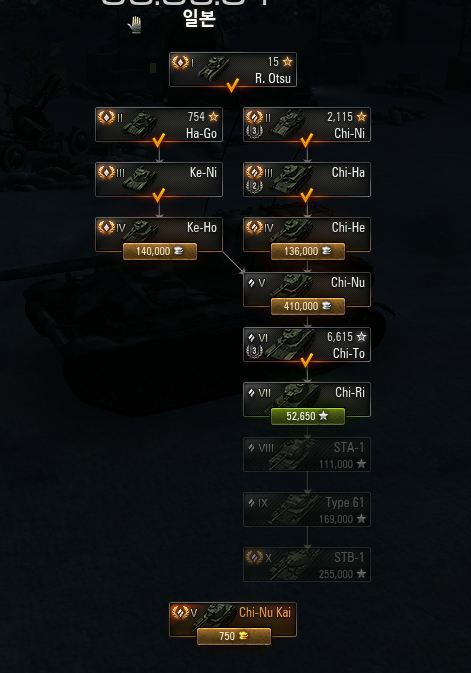The width and height of the screenshot is (471, 673).
Task: Click the locked Type 61 tank node
Action: (307, 509)
